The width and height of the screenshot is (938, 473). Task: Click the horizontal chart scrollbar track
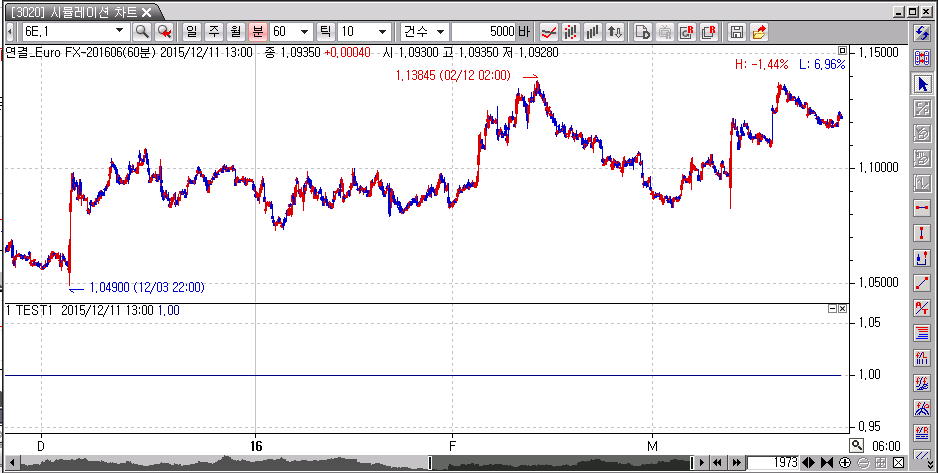(x=300, y=463)
